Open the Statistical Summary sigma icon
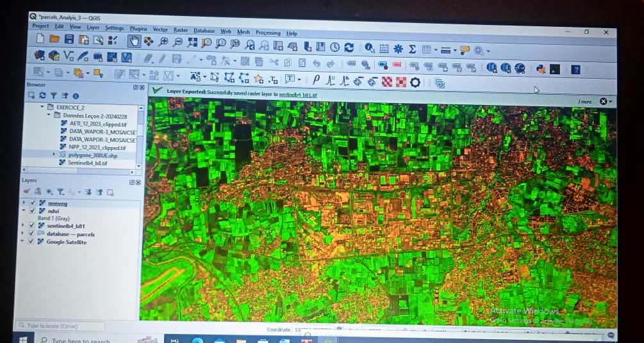The image size is (644, 343). (412, 49)
